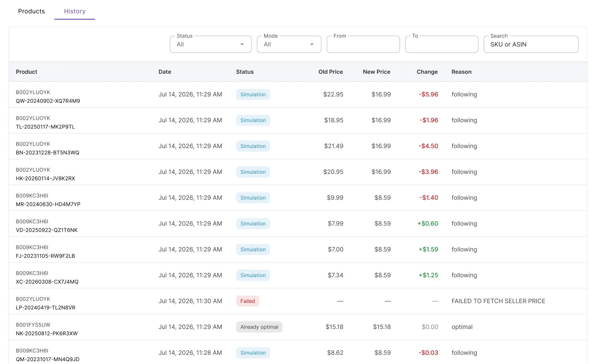Image resolution: width=596 pixels, height=364 pixels.
Task: Select SKU BN-20231228-BT5N3WQ
Action: point(48,153)
